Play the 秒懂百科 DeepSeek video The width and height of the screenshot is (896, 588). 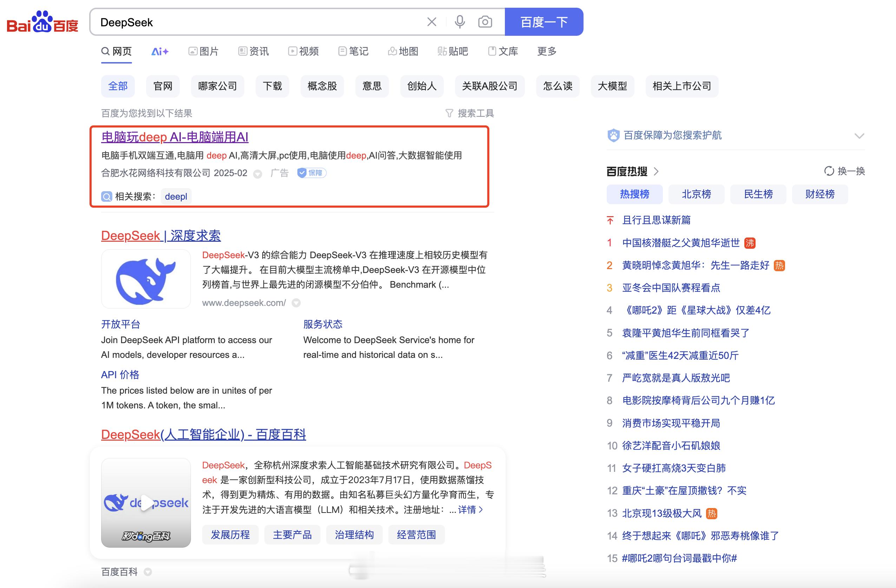(x=146, y=503)
